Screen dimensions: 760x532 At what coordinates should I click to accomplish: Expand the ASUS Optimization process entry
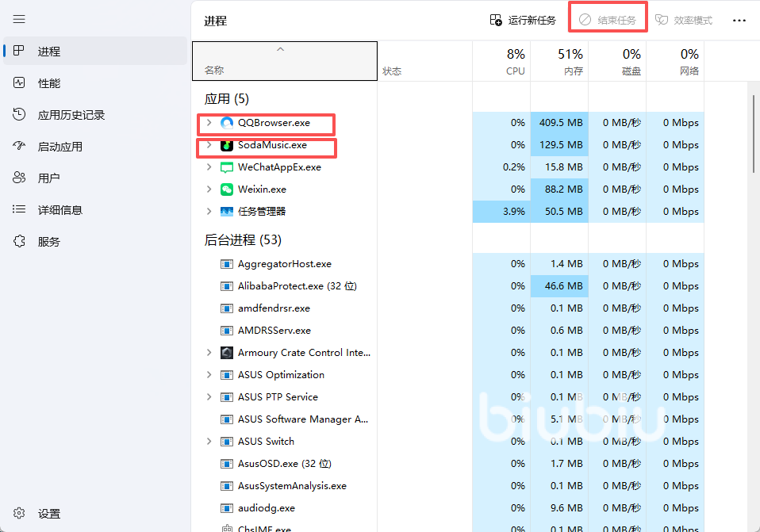click(x=209, y=375)
